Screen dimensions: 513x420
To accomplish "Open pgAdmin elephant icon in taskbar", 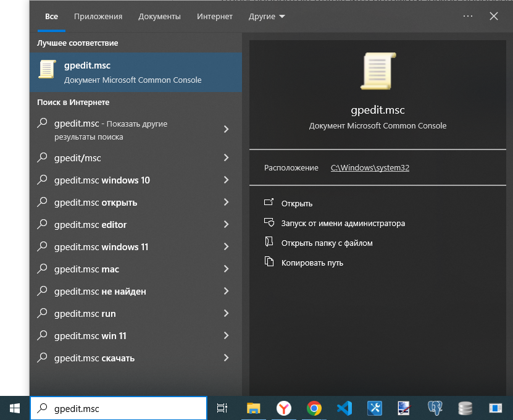I will [x=435, y=408].
